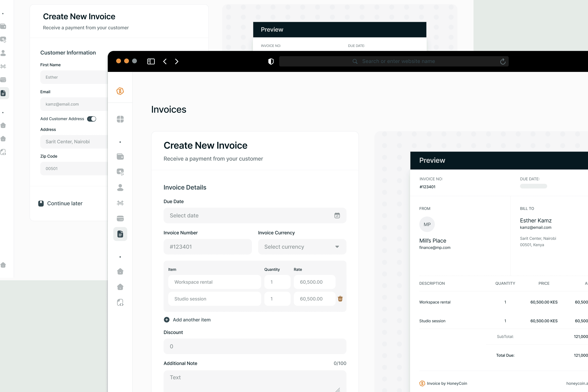Click the HoneyCoin logo in front window sidebar
Image resolution: width=588 pixels, height=392 pixels.
[x=120, y=91]
